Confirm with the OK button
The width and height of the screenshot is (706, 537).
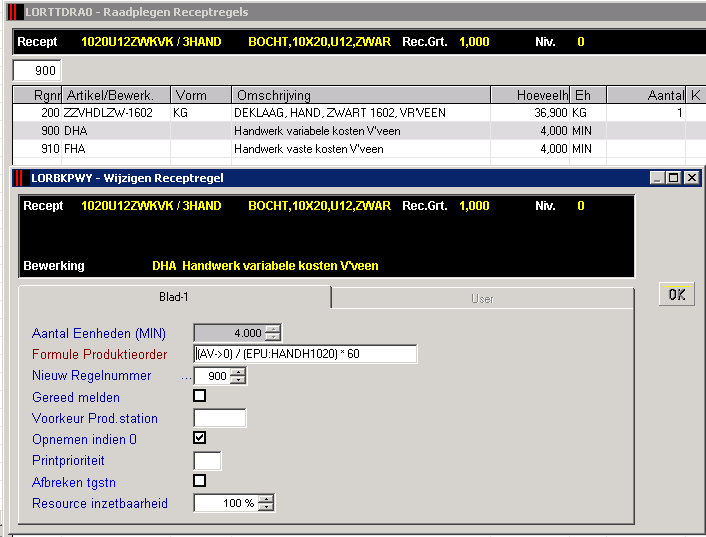[x=677, y=294]
